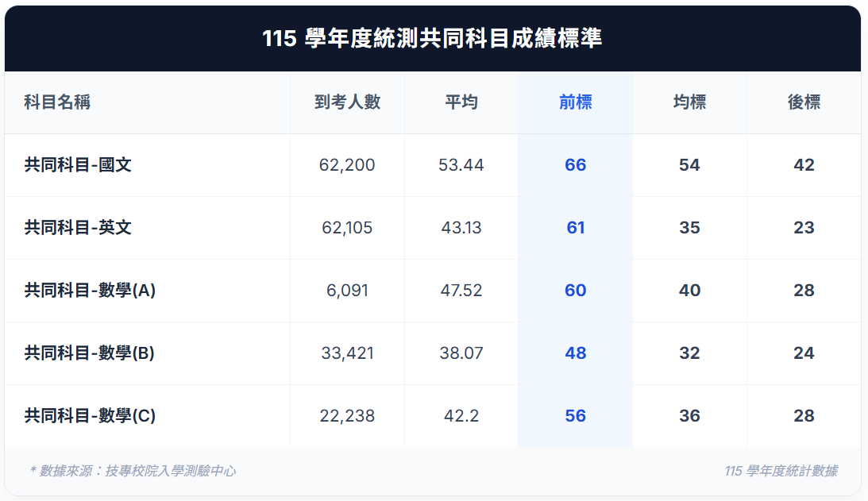Click the 62,105 attendee count cell
The width and height of the screenshot is (868, 501).
pyautogui.click(x=347, y=228)
